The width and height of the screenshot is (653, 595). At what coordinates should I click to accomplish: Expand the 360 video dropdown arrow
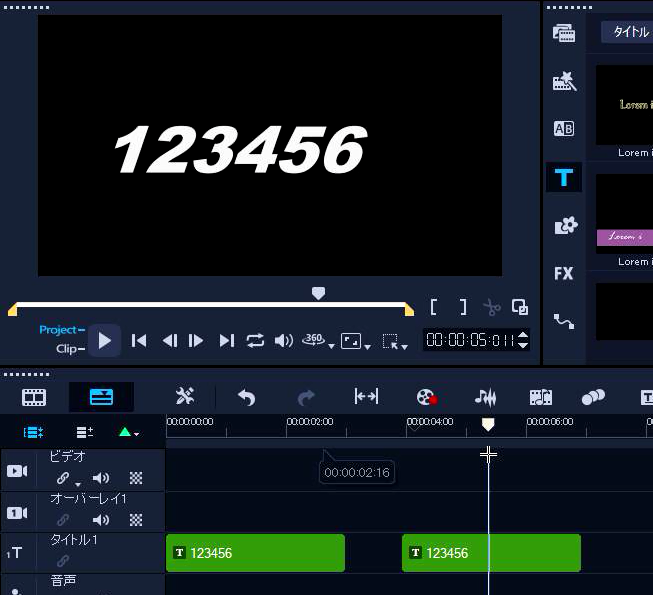[331, 346]
